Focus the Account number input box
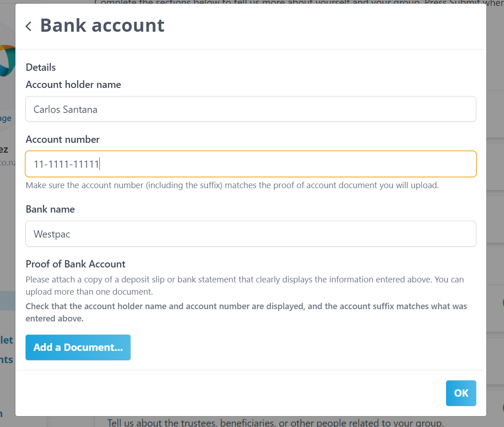 (251, 164)
